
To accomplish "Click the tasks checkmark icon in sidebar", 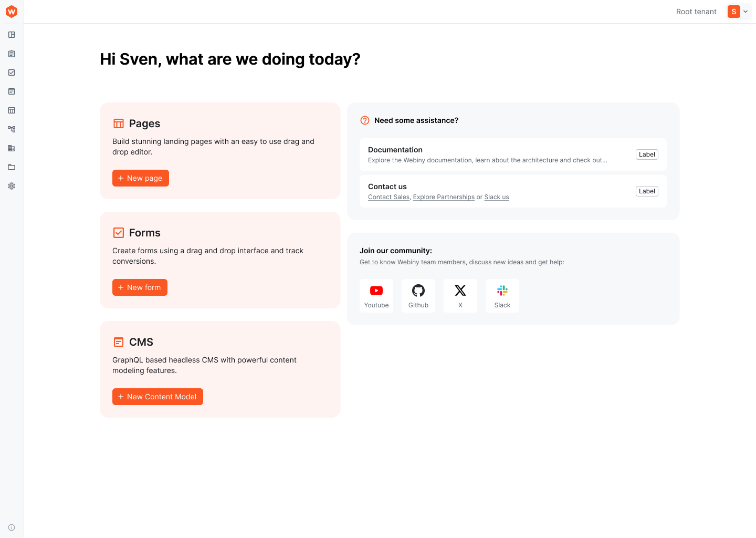I will coord(12,73).
